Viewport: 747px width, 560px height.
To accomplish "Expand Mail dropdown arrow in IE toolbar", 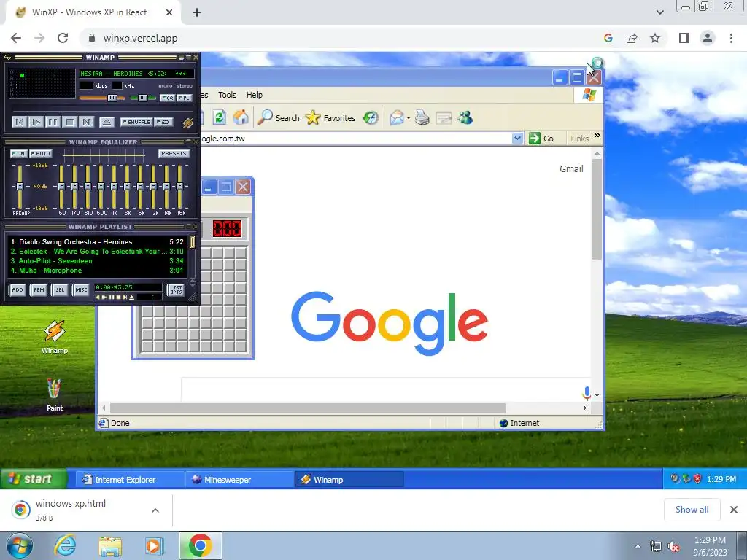I will (x=409, y=118).
